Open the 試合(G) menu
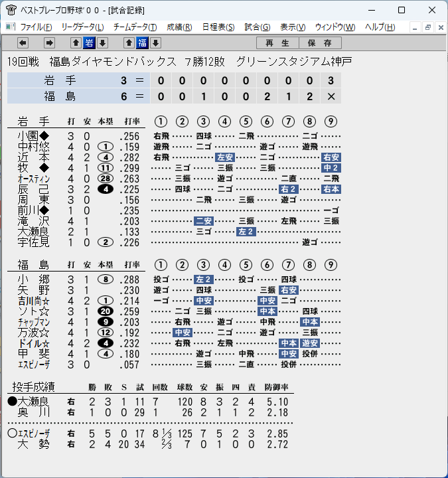Image resolution: width=448 pixels, height=478 pixels. (258, 27)
